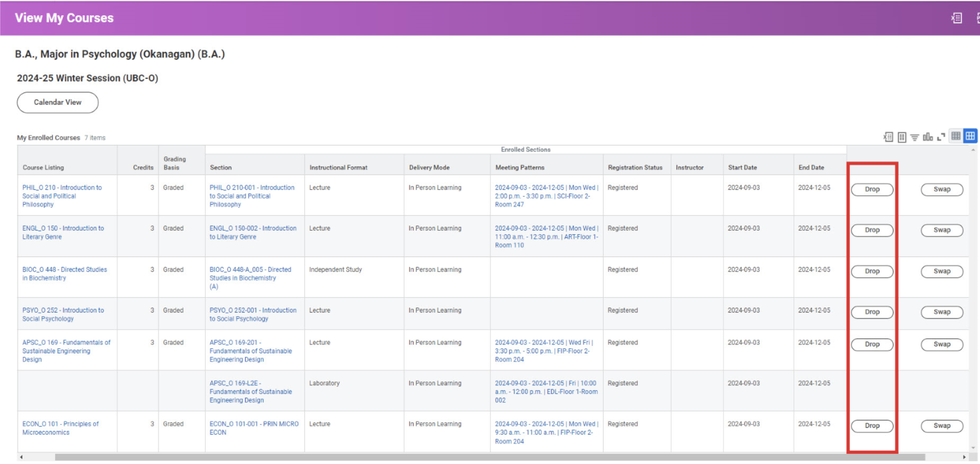The image size is (980, 464).
Task: Click the Meeting Patterns column header
Action: tap(520, 167)
